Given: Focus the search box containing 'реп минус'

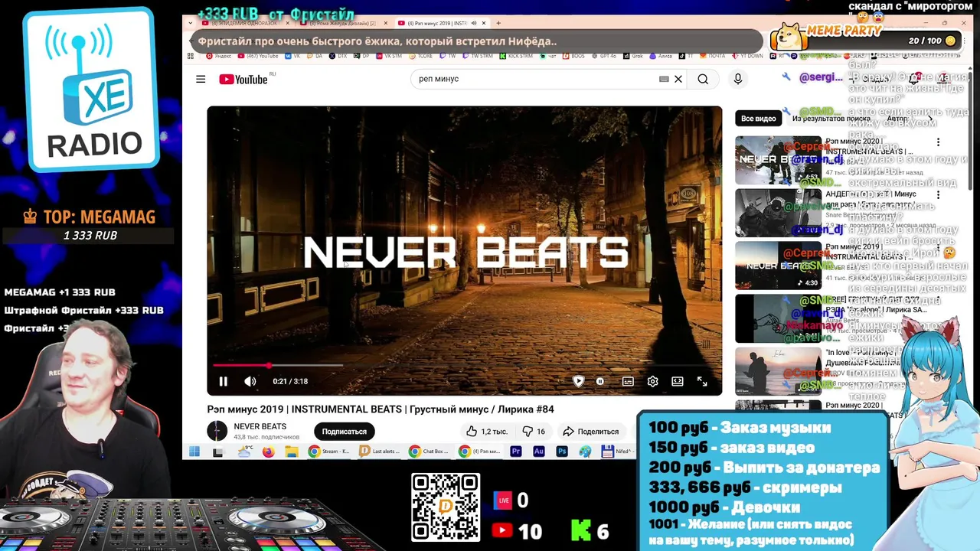Looking at the screenshot, I should (x=536, y=79).
